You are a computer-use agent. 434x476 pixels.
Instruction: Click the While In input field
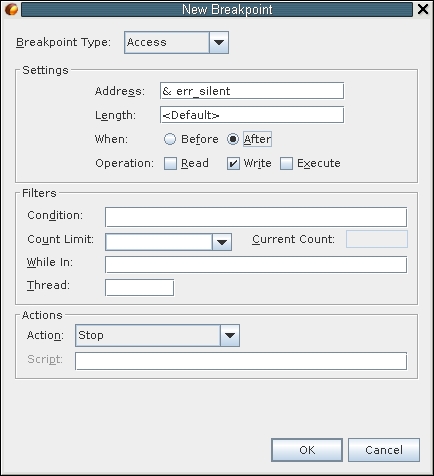click(256, 264)
